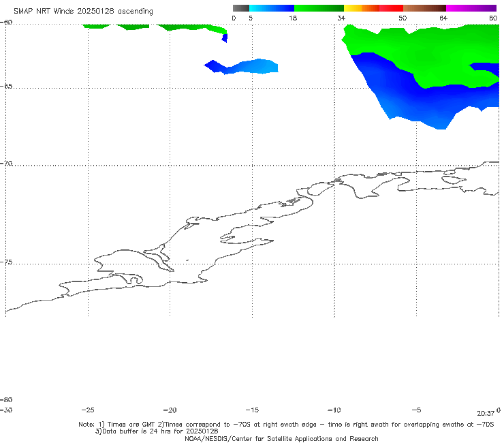The image size is (504, 443).
Task: Click the color bar label "18"
Action: click(x=293, y=18)
